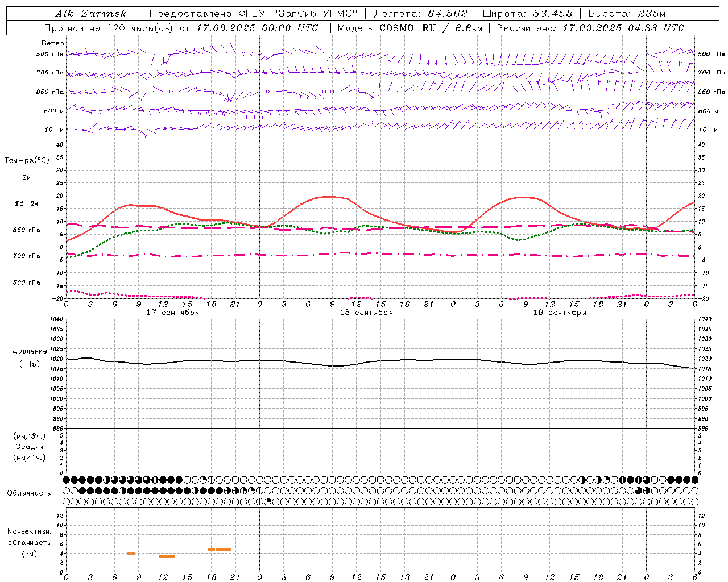Click the longest orange convective cloud bar near 5 km
The height and width of the screenshot is (582, 728).
click(x=220, y=550)
